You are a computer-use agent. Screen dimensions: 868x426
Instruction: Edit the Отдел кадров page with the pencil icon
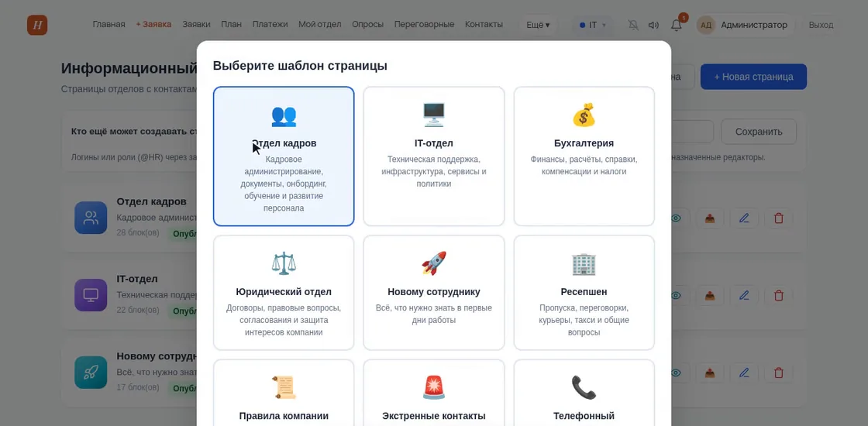tap(744, 218)
